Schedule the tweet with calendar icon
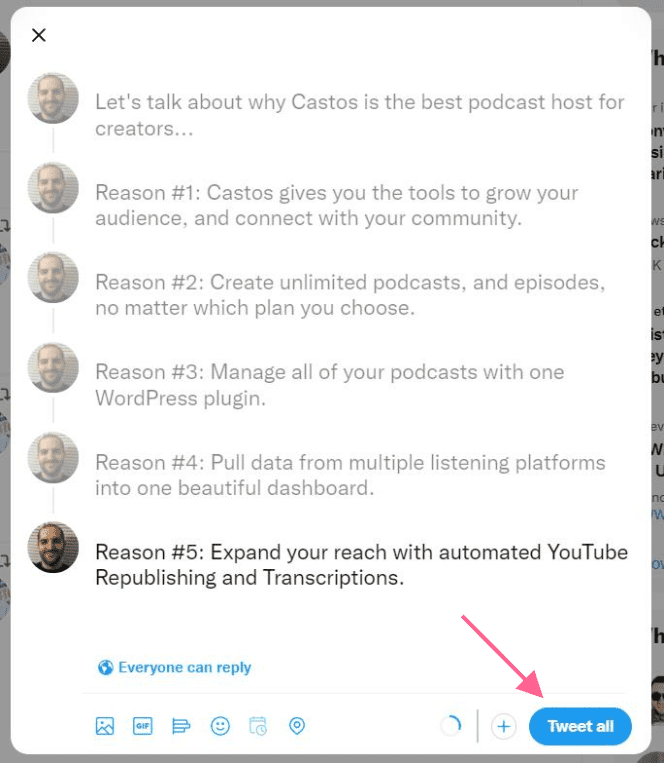 pos(258,726)
